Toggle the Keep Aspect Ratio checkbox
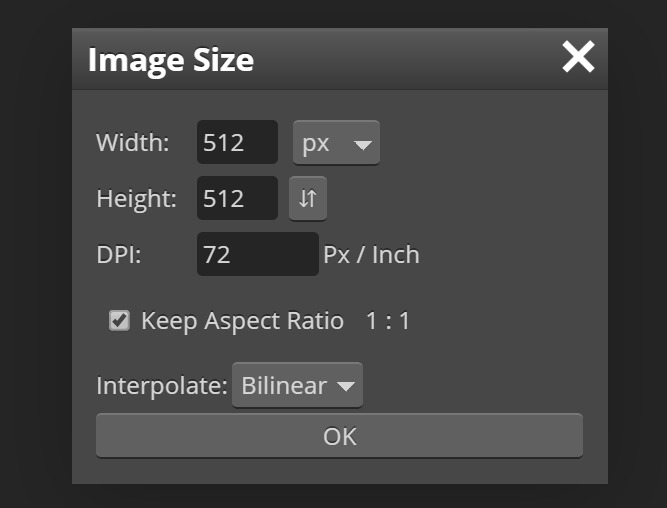The image size is (667, 508). (x=119, y=320)
